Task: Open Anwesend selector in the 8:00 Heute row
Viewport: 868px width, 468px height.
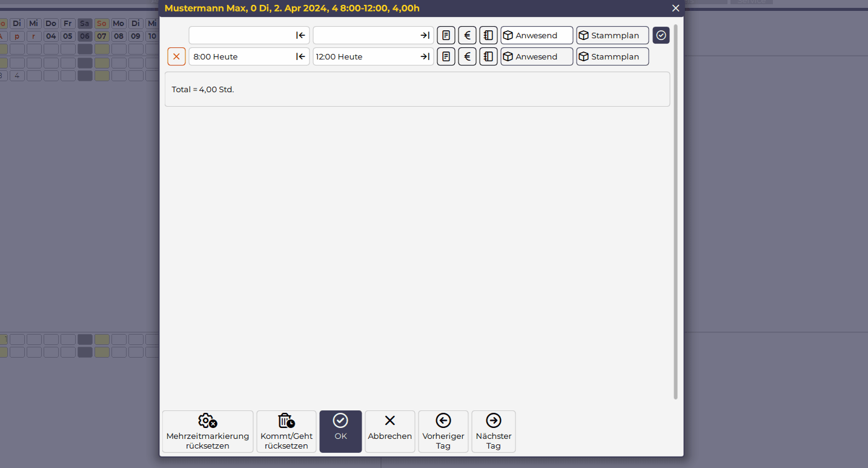Action: coord(537,56)
